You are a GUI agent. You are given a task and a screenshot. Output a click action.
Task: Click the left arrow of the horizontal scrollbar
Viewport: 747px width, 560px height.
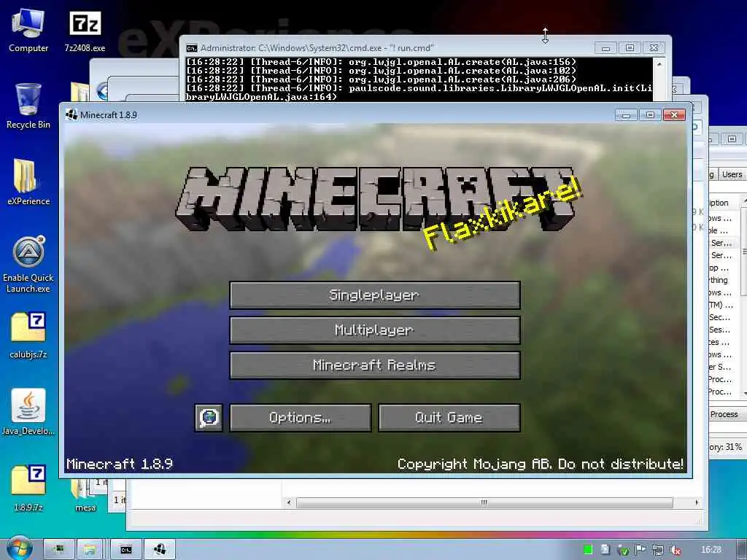289,502
